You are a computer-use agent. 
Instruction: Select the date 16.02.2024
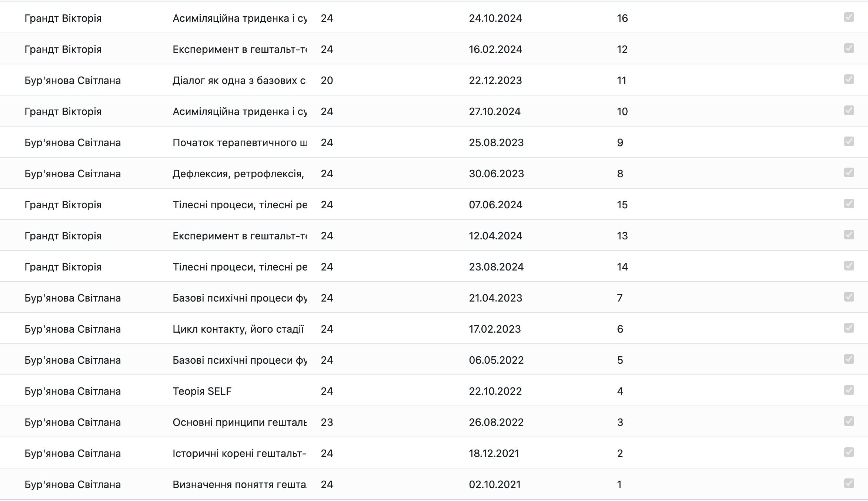click(495, 49)
